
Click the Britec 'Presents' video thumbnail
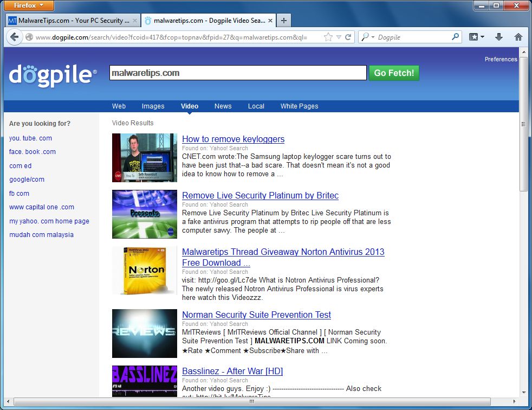point(145,214)
